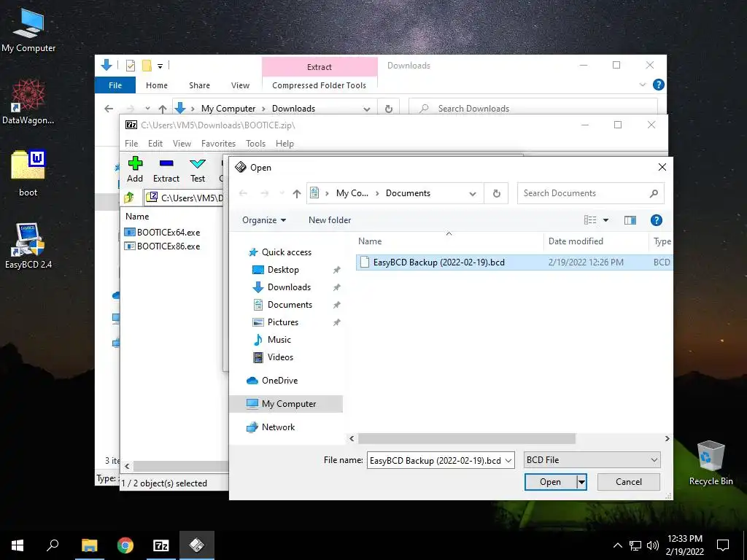Image resolution: width=747 pixels, height=560 pixels.
Task: Click horizontal scrollbar in Open dialog file list
Action: 466,438
